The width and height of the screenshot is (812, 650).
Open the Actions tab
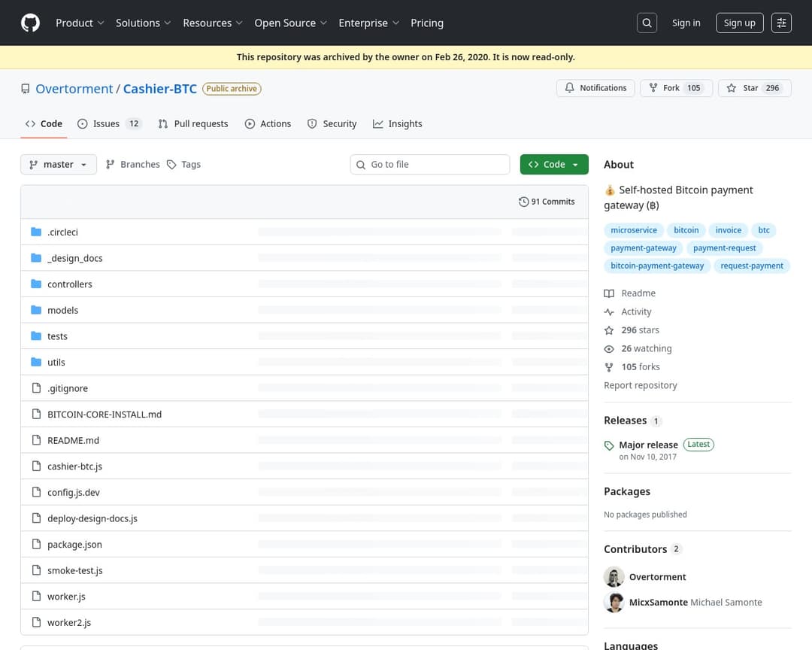(x=268, y=124)
